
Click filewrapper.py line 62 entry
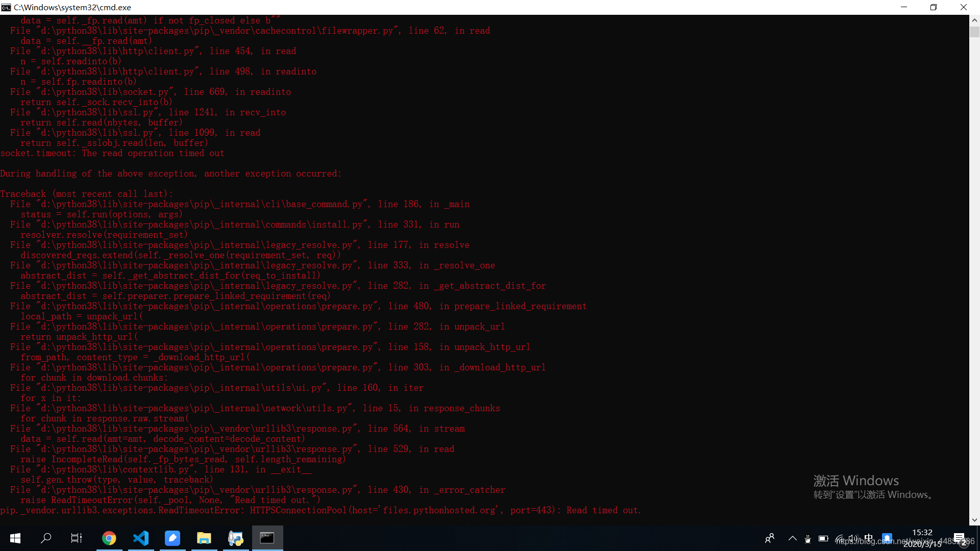(250, 31)
